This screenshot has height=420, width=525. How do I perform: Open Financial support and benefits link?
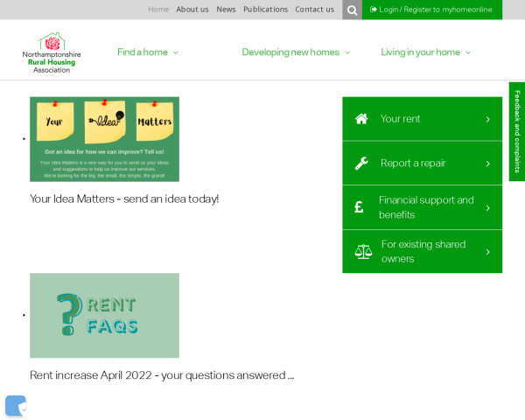pyautogui.click(x=423, y=207)
